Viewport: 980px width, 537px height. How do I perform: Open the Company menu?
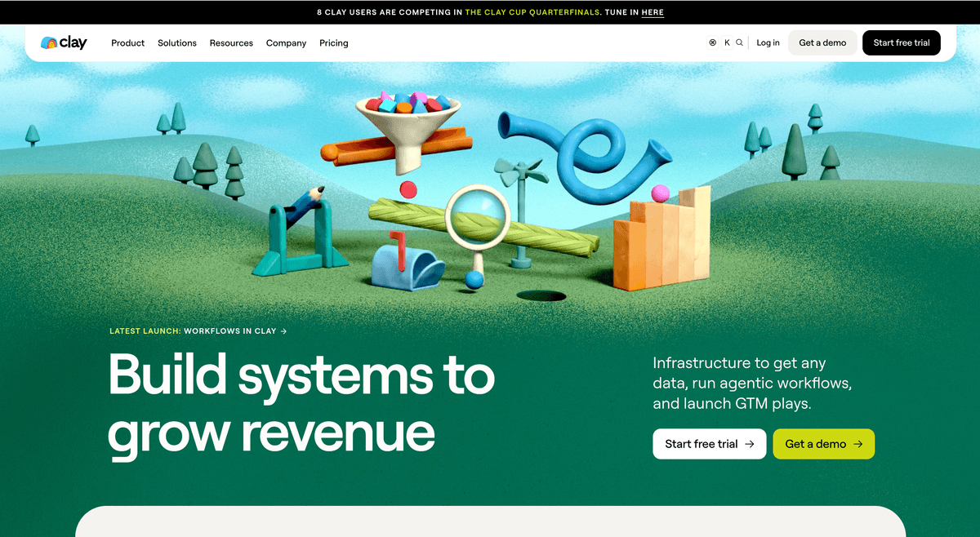[286, 43]
